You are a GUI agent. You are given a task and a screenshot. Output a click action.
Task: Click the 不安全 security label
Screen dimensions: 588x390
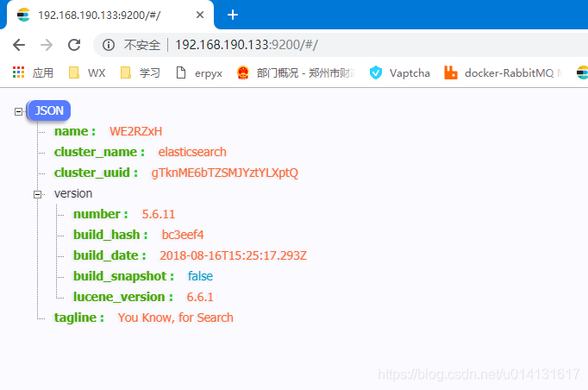[142, 45]
